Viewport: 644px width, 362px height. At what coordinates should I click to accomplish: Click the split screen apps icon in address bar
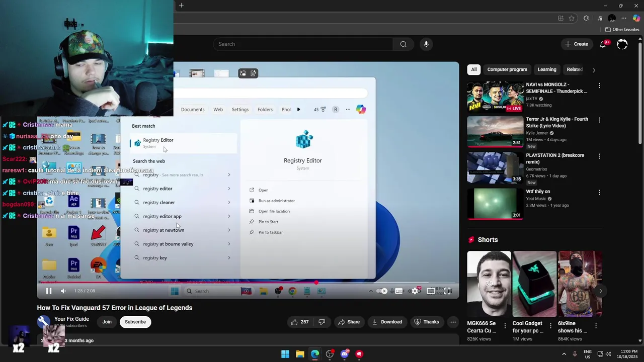[x=560, y=18]
